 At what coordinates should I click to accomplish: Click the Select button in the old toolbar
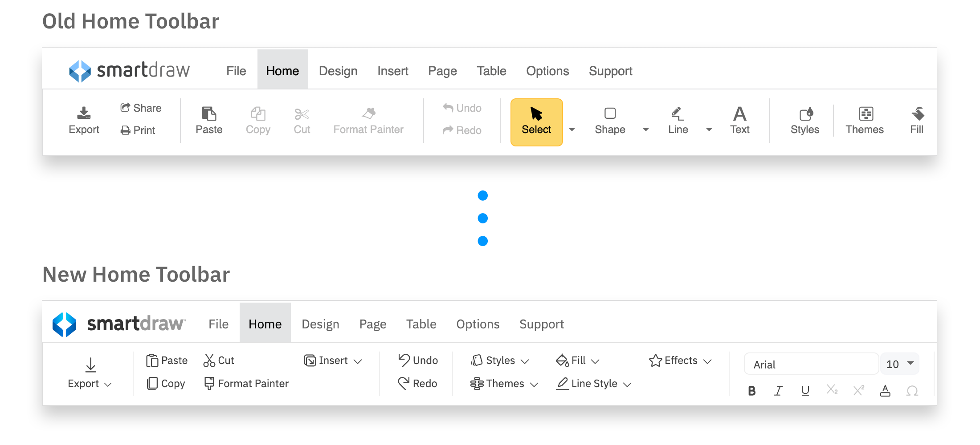(x=536, y=121)
